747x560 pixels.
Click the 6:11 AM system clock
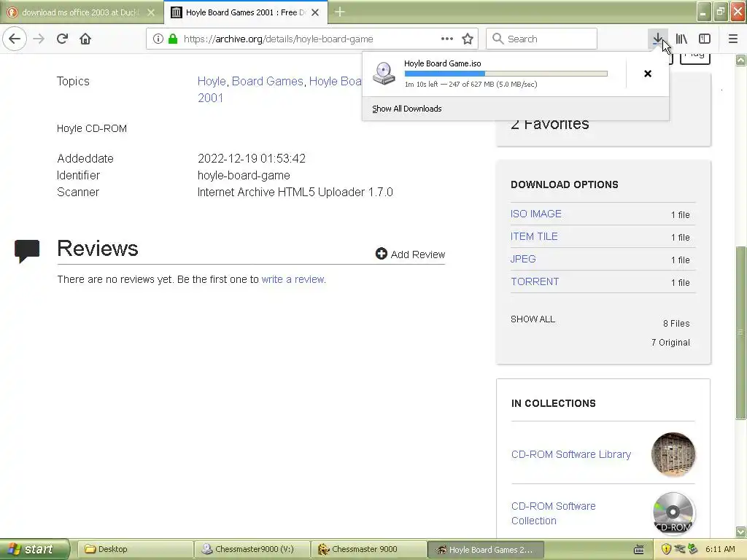(x=720, y=549)
